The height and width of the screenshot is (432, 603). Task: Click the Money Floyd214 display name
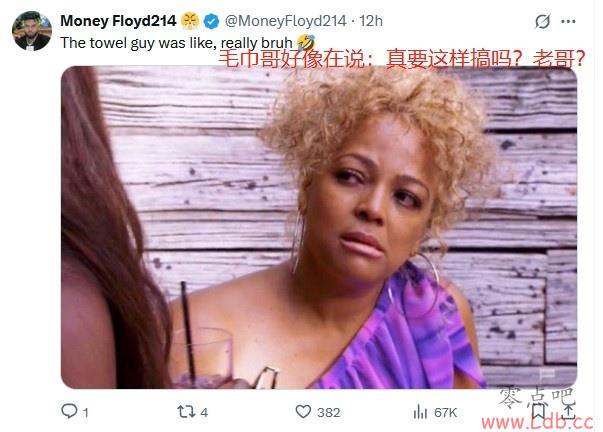pos(118,21)
